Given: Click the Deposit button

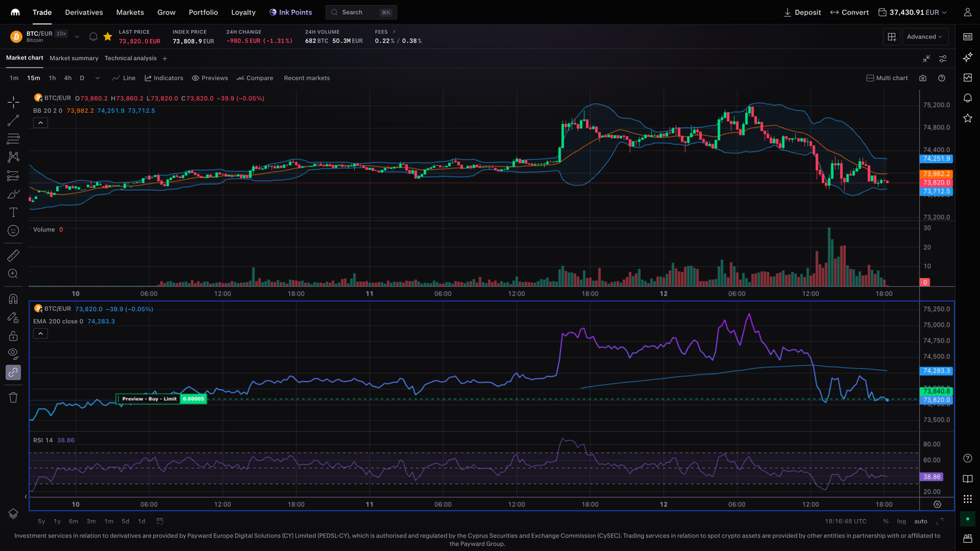Looking at the screenshot, I should pyautogui.click(x=803, y=12).
